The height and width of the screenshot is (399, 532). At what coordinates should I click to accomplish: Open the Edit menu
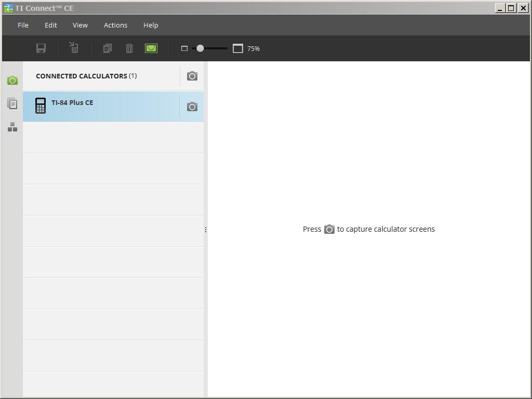tap(50, 25)
